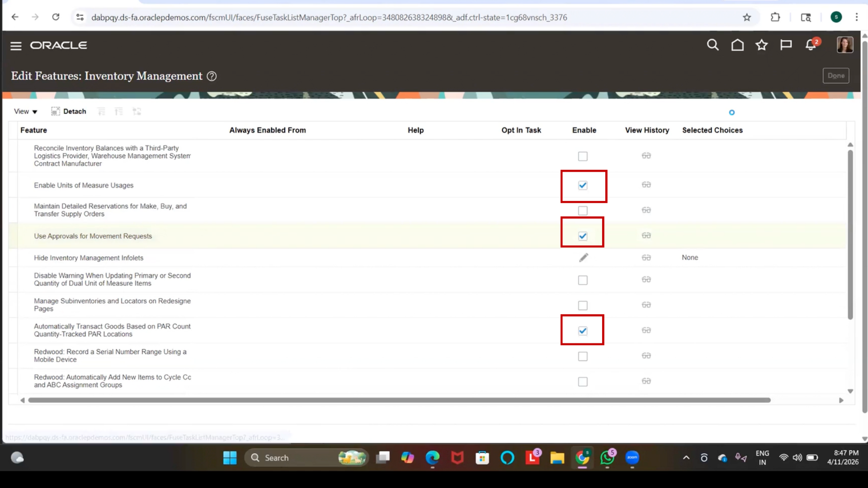Image resolution: width=868 pixels, height=488 pixels.
Task: View history for Enable Units of Measure
Action: tap(646, 184)
